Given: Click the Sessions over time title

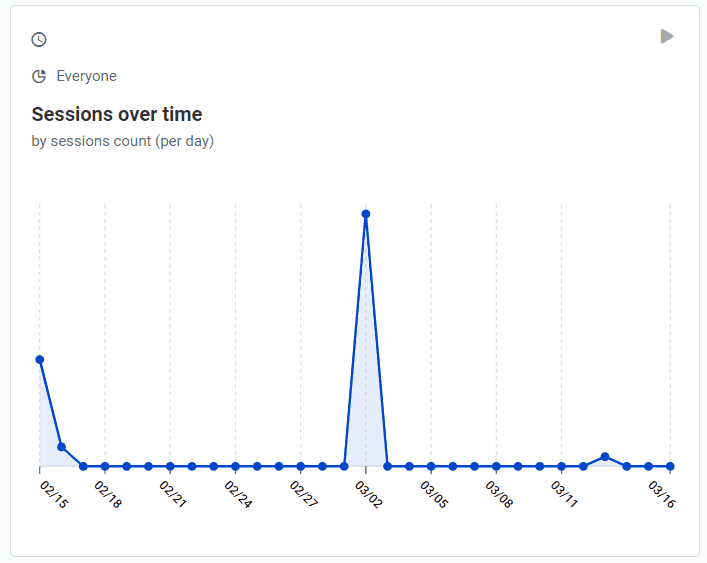Looking at the screenshot, I should point(117,114).
